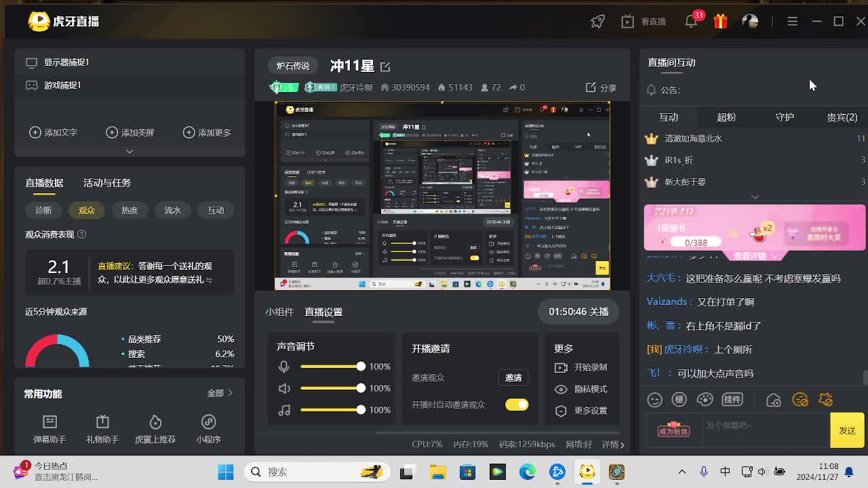This screenshot has height=488, width=868.
Task: Expand the source list chevron
Action: 130,151
